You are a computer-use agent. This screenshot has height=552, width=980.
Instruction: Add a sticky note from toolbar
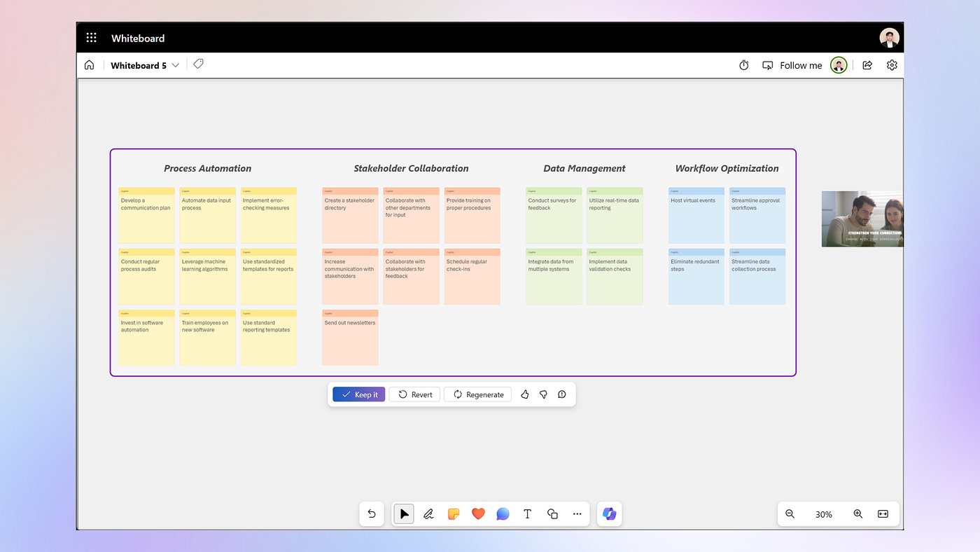coord(454,513)
